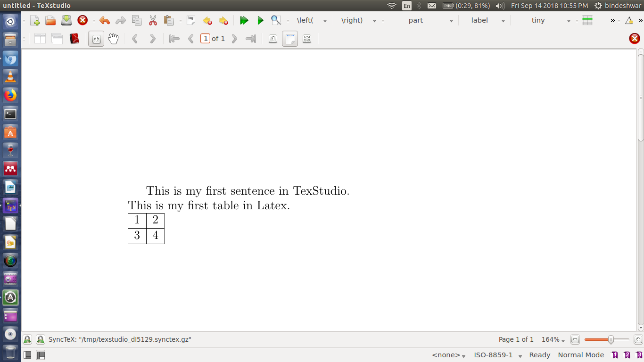
Task: Open Firefox from the Ubuntu launcher
Action: pyautogui.click(x=10, y=95)
